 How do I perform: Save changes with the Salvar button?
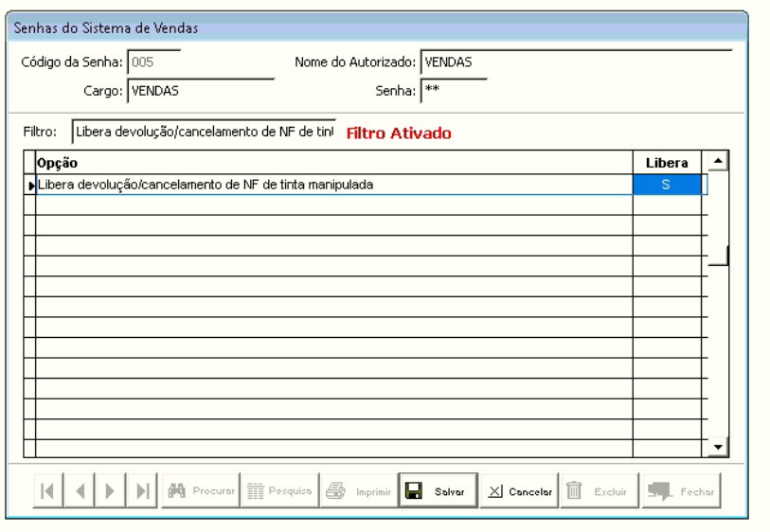point(438,490)
